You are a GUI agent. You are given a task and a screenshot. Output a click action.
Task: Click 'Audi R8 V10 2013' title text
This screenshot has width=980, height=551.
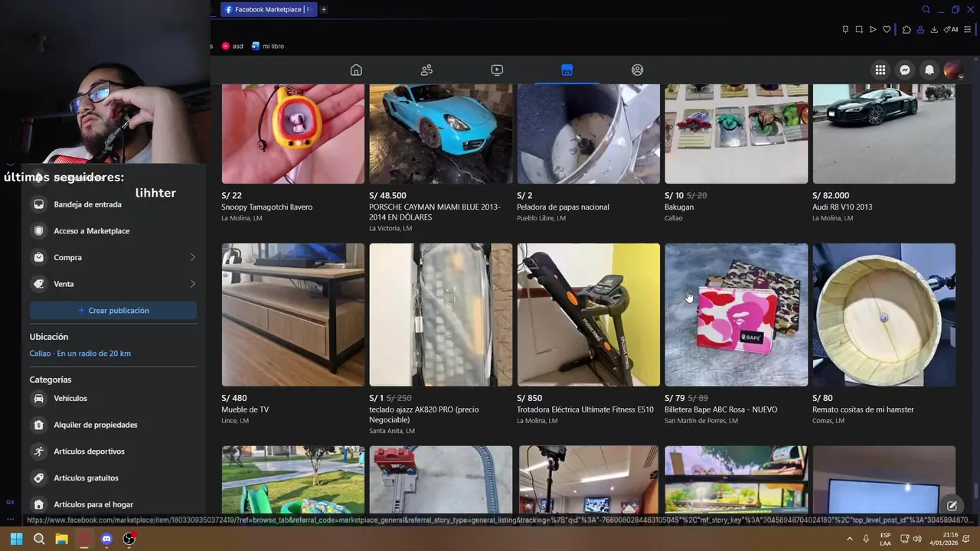coord(842,207)
